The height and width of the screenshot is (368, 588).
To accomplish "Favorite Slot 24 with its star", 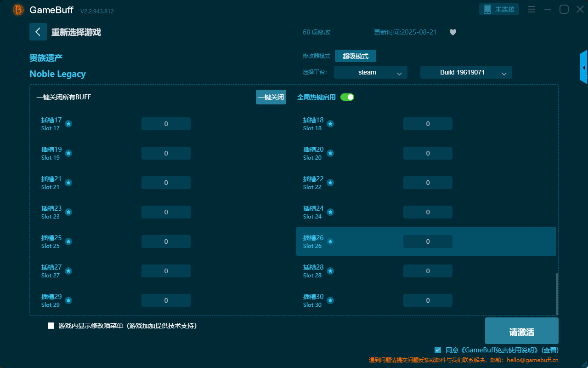I will pos(330,212).
